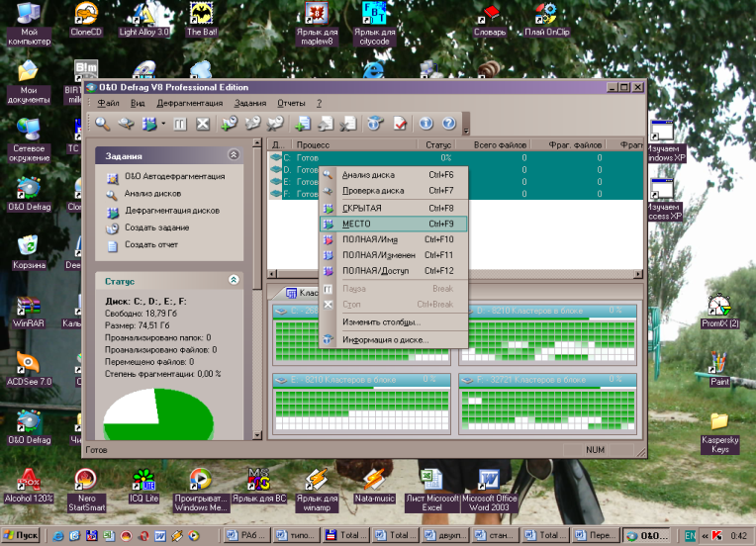Open the Файл menu
This screenshot has width=756, height=546.
[108, 103]
